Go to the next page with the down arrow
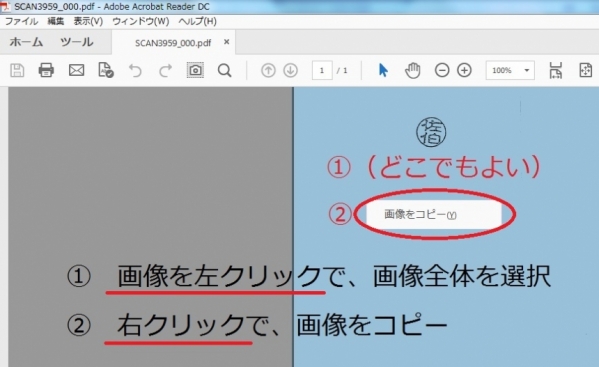 [x=291, y=70]
